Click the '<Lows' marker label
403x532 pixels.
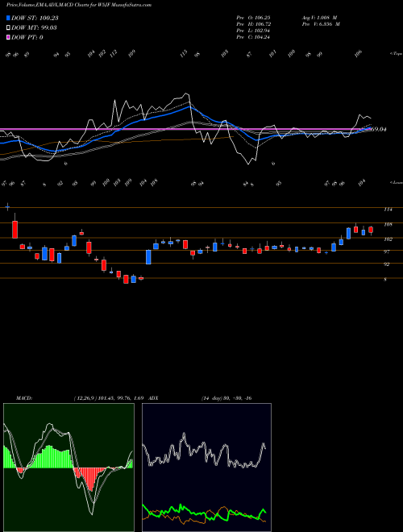[x=396, y=182]
